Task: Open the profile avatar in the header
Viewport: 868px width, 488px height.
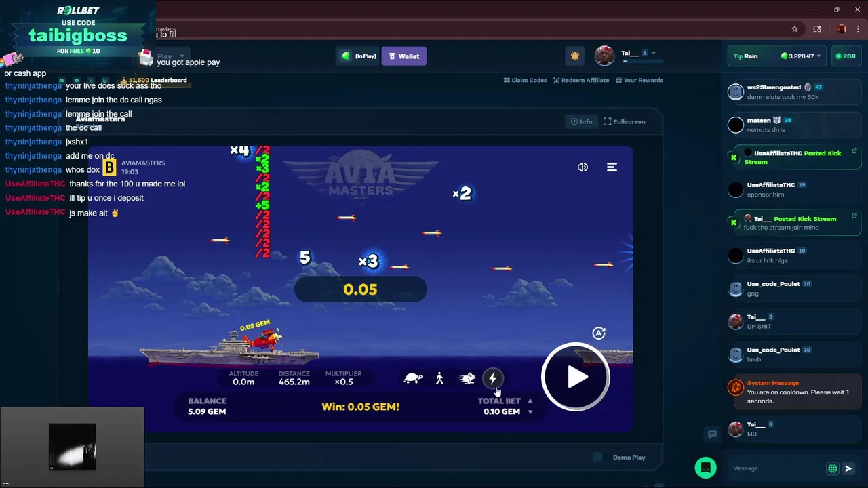Action: (x=605, y=56)
